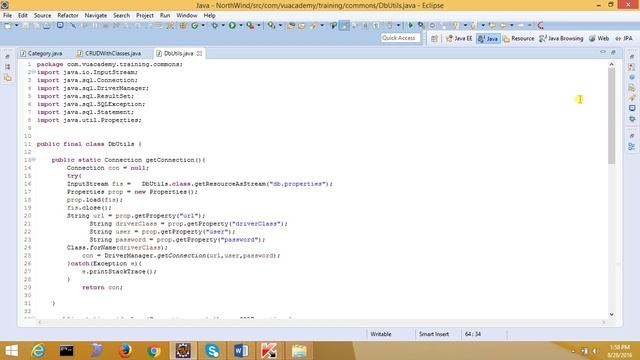The image size is (640, 360).
Task: Click the Open Task icon
Action: (302, 25)
